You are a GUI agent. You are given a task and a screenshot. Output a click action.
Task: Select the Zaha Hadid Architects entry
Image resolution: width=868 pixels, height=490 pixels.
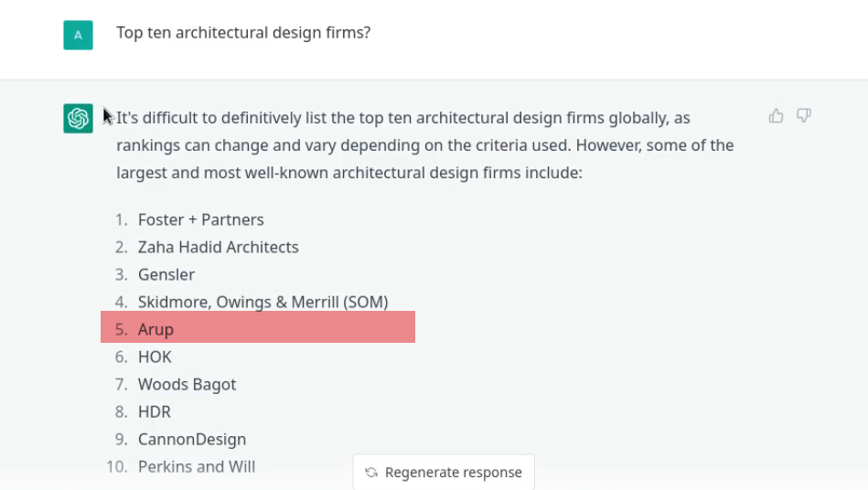(218, 247)
